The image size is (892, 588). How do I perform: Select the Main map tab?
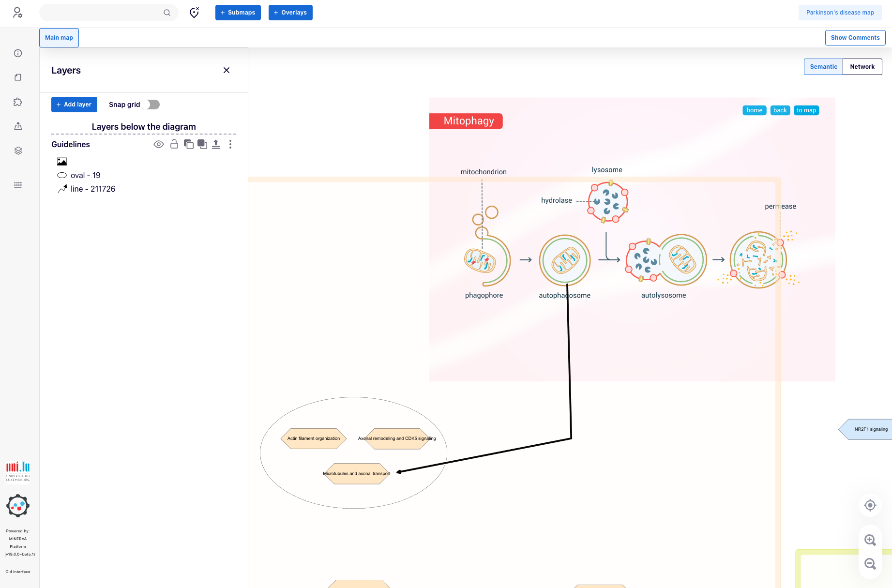pos(59,38)
